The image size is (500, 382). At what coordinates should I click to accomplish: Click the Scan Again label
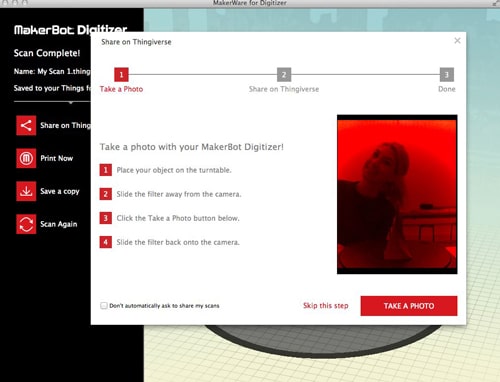59,224
